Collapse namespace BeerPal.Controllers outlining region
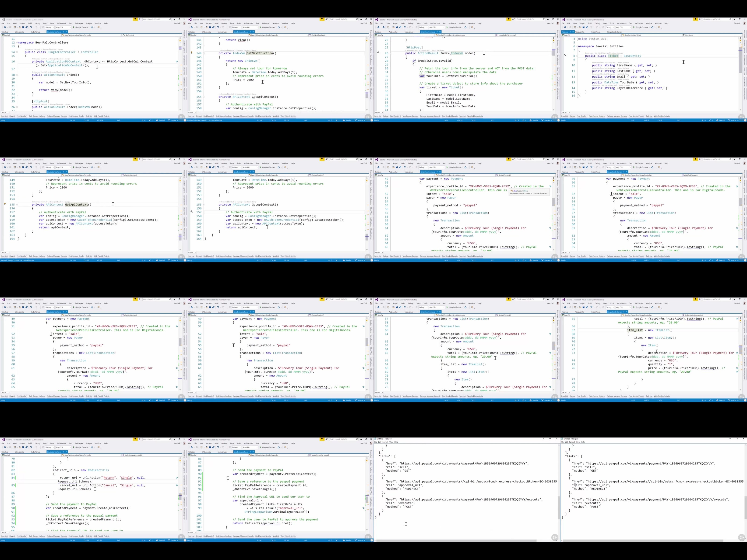The image size is (747, 560). (17, 42)
